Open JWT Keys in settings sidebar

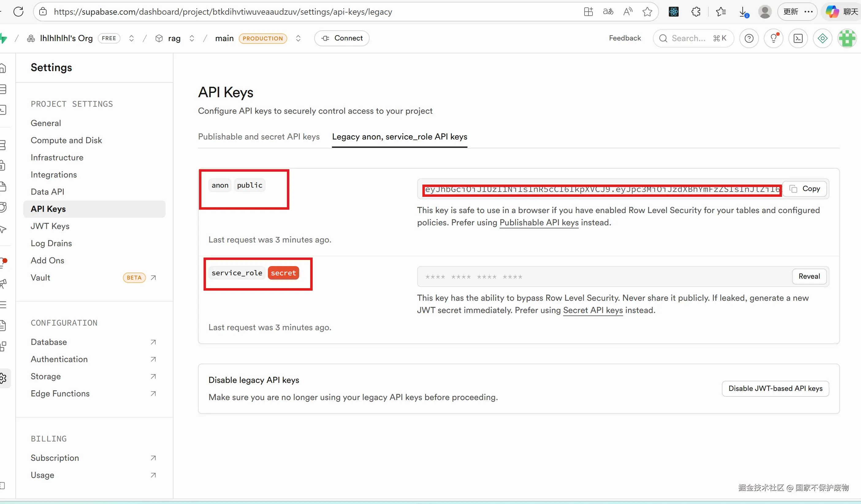coord(50,226)
